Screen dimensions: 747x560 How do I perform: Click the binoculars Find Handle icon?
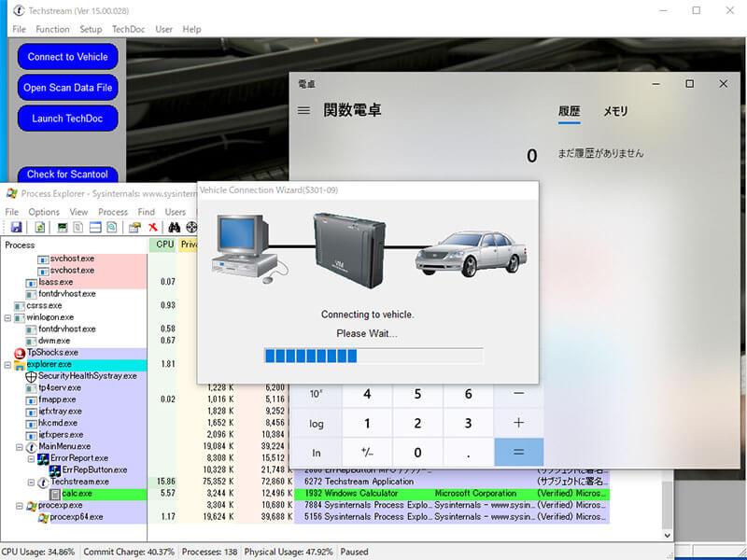pos(174,227)
